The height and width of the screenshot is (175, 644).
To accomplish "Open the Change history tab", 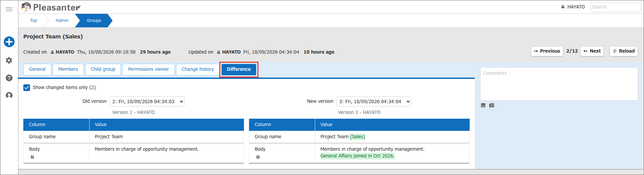I will [x=198, y=69].
